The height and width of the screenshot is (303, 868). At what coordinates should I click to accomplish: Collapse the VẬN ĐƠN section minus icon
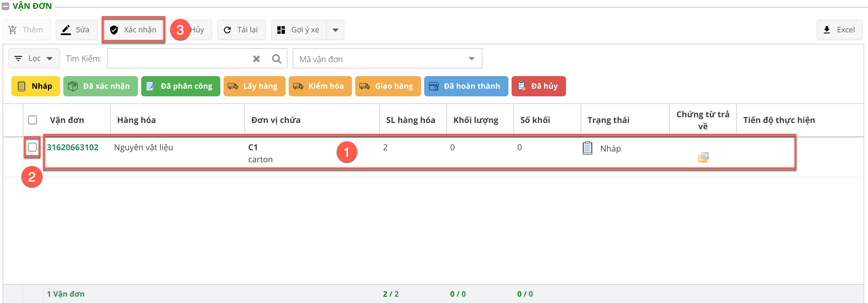tap(5, 6)
